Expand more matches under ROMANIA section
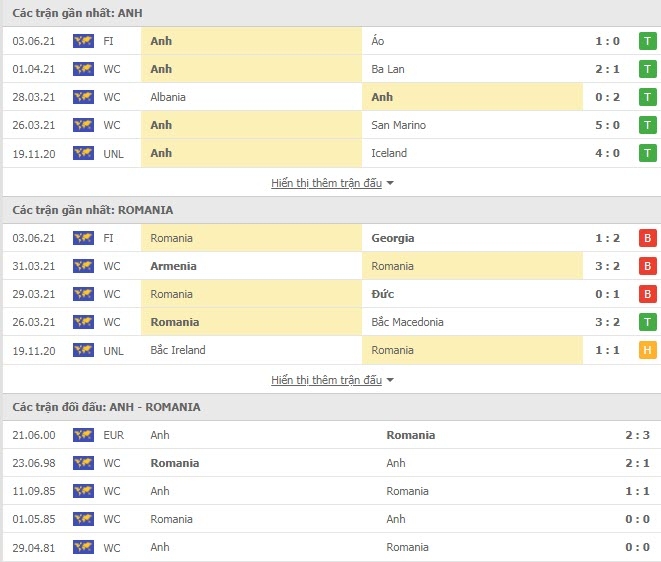This screenshot has width=661, height=562. click(326, 380)
